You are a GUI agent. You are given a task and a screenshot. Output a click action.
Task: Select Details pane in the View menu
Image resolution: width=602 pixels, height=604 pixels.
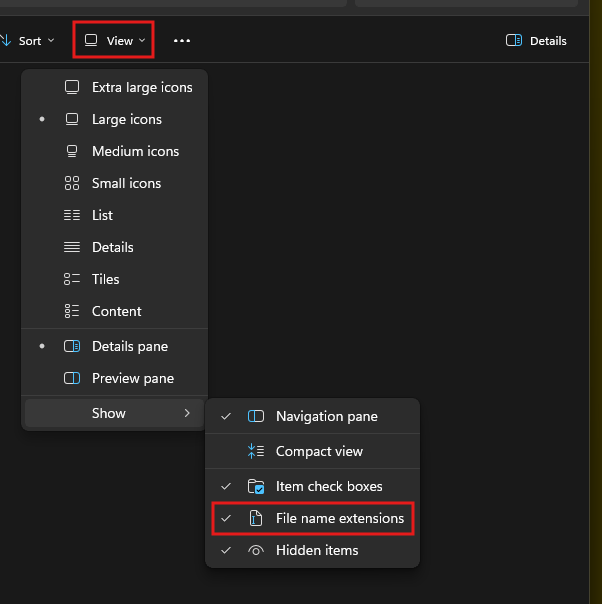[129, 346]
